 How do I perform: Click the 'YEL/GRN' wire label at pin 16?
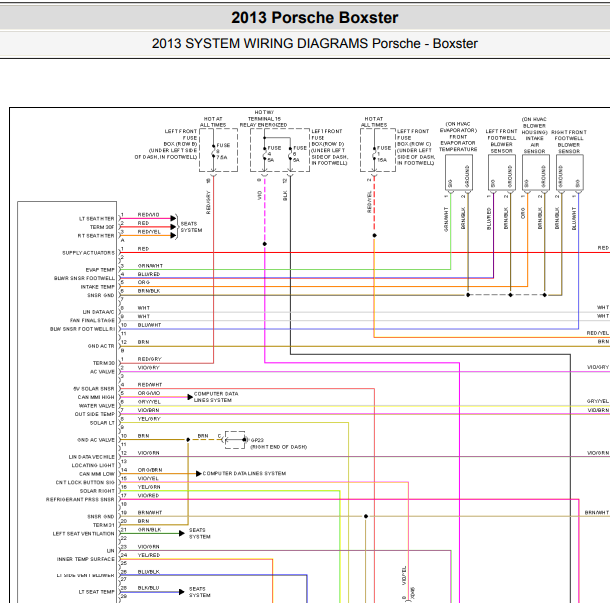(x=149, y=487)
